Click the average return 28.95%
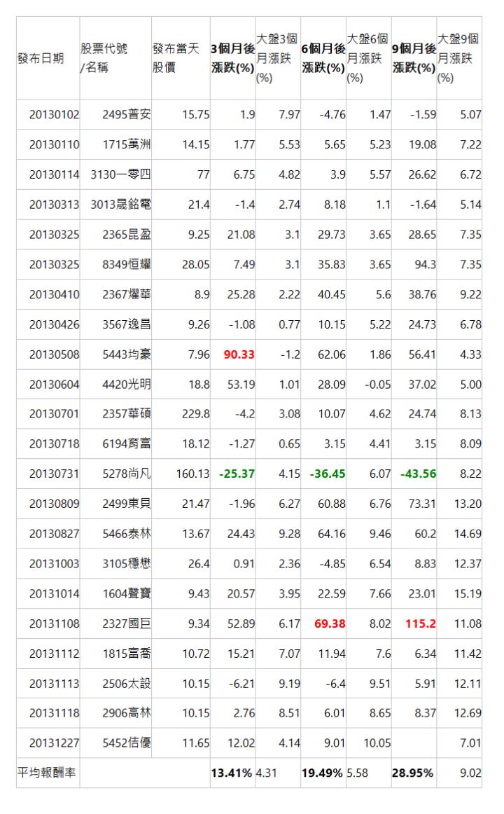 [412, 773]
